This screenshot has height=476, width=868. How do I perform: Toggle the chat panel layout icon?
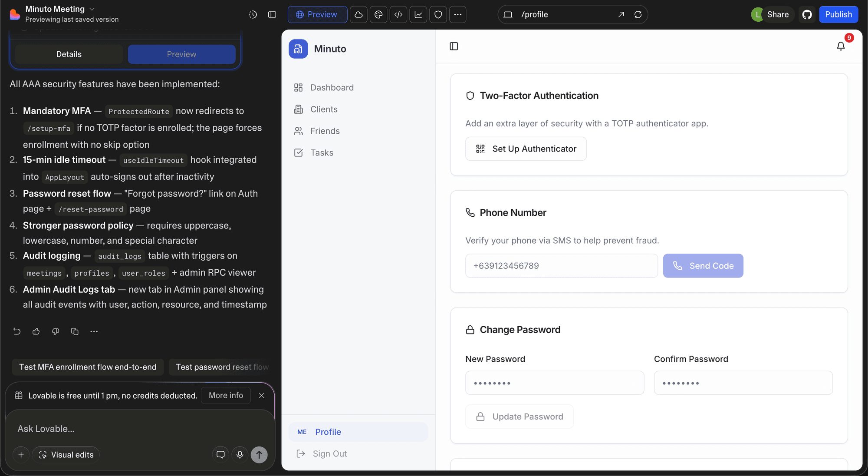pos(272,14)
